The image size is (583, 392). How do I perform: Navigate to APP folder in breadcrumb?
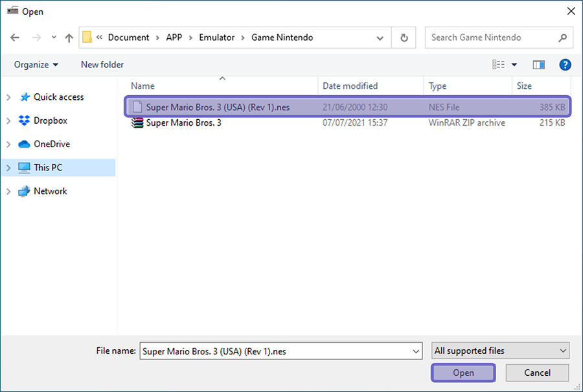pos(174,38)
